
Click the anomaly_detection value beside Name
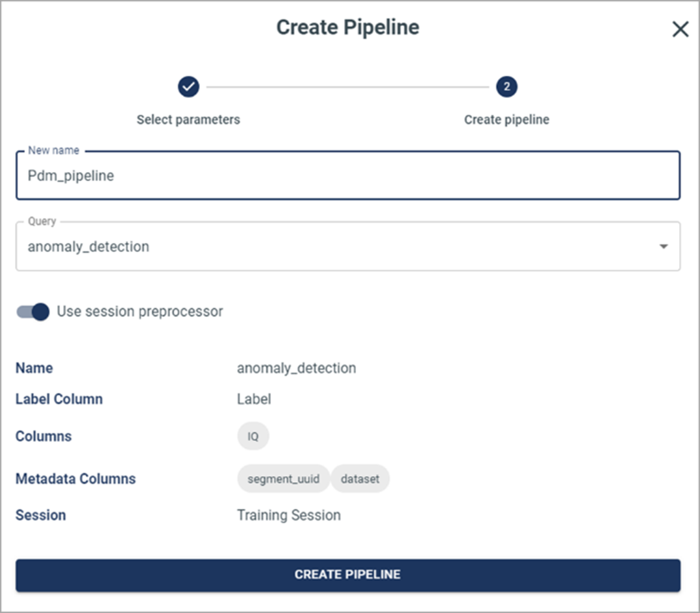296,368
